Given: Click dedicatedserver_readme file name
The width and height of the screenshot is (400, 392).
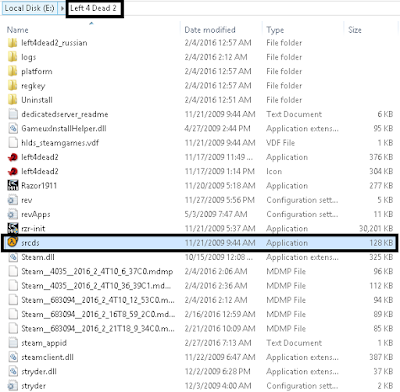Looking at the screenshot, I should [65, 114].
